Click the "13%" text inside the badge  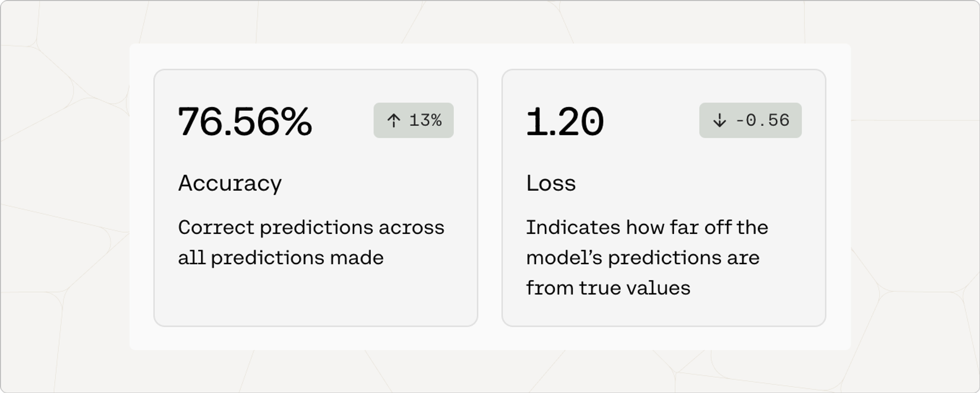click(x=425, y=120)
